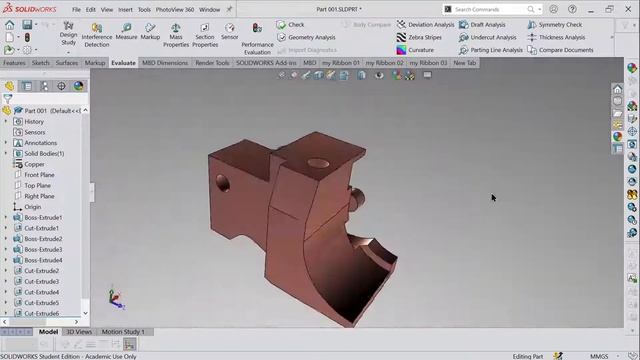The height and width of the screenshot is (360, 640).
Task: Click the feature tree vertical scrollbar down arrow
Action: tap(85, 313)
